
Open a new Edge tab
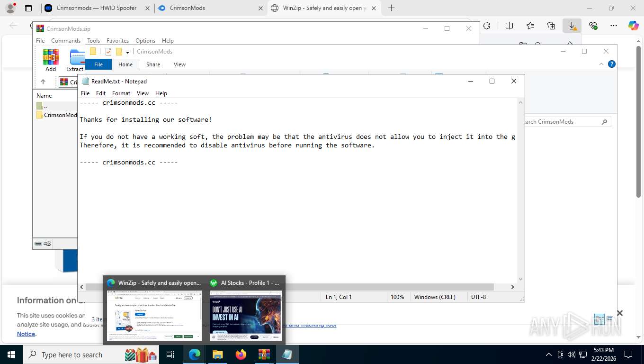click(x=391, y=8)
